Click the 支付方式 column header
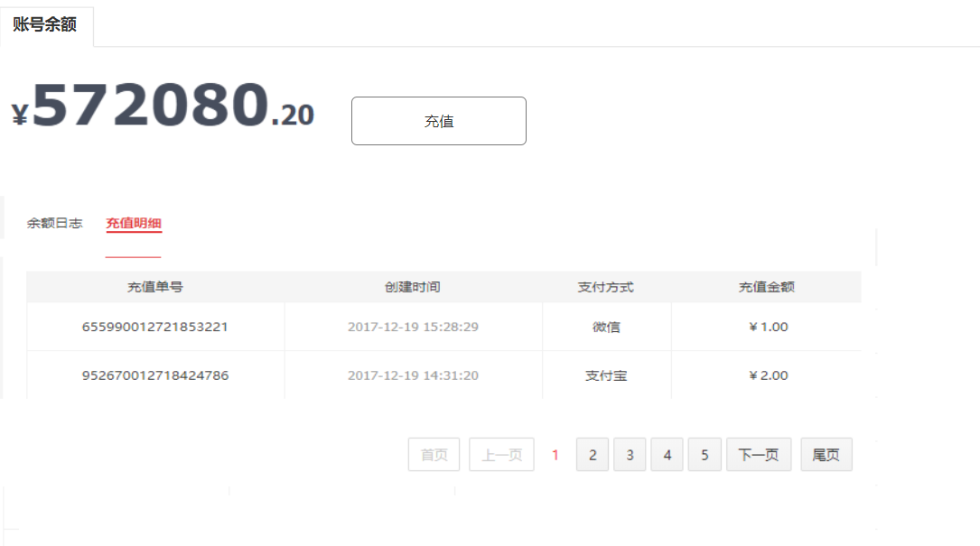This screenshot has height=546, width=980. click(x=606, y=287)
